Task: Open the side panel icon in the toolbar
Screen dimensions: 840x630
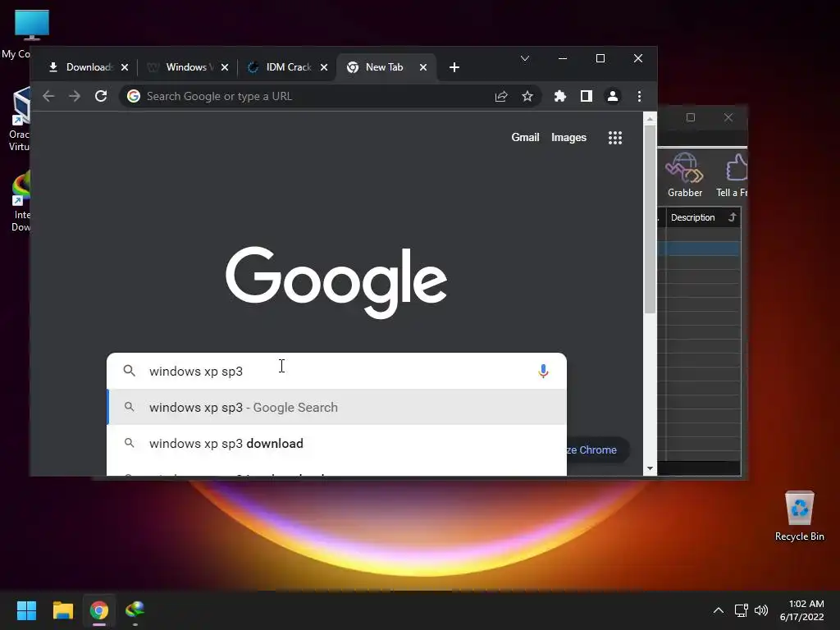Action: 586,97
